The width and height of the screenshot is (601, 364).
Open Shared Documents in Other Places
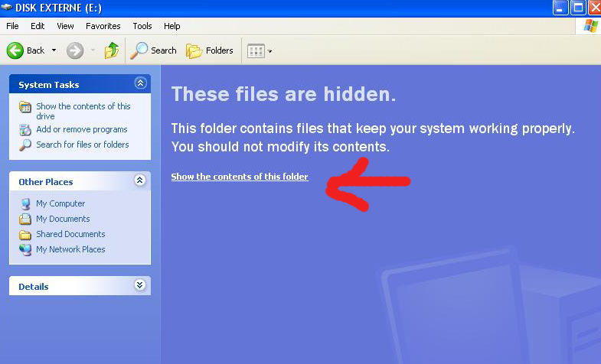70,234
